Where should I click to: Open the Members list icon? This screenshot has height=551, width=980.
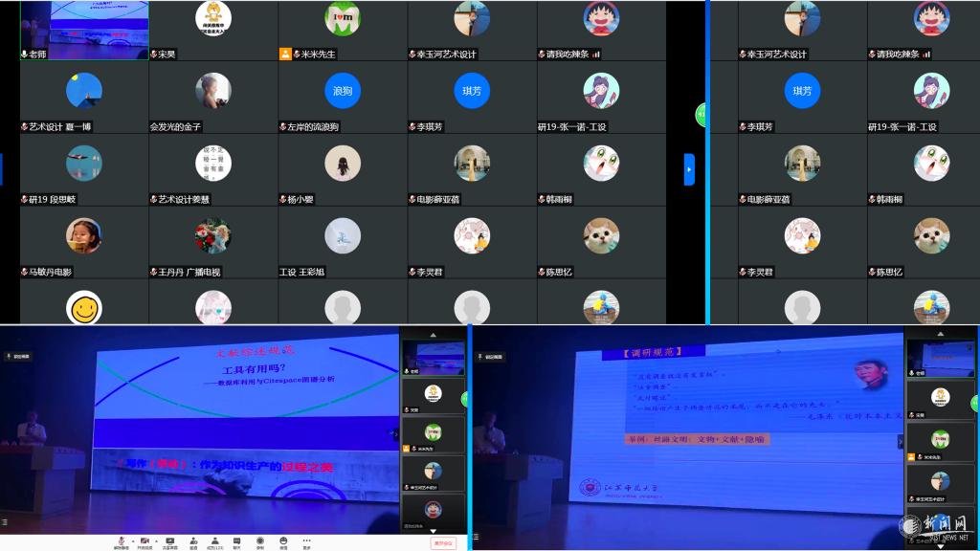pyautogui.click(x=215, y=541)
